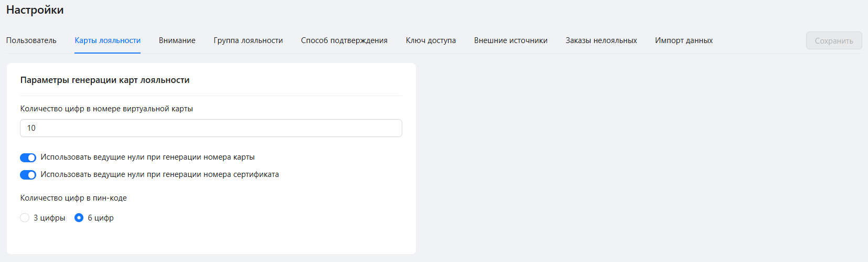Select the Заказы нелояльных tab
This screenshot has width=868, height=262.
[601, 40]
